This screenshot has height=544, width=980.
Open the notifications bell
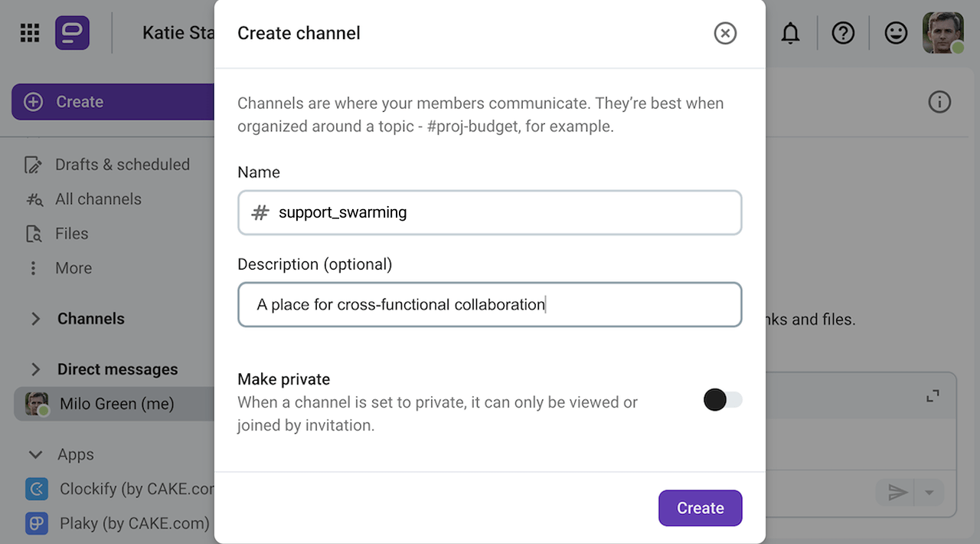point(790,33)
